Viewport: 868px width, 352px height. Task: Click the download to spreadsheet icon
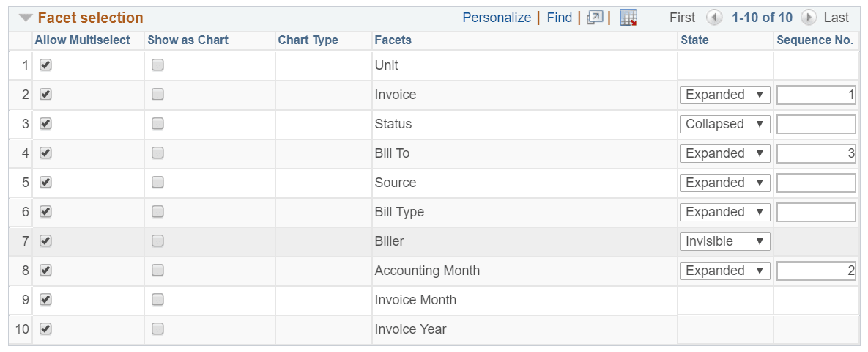628,18
